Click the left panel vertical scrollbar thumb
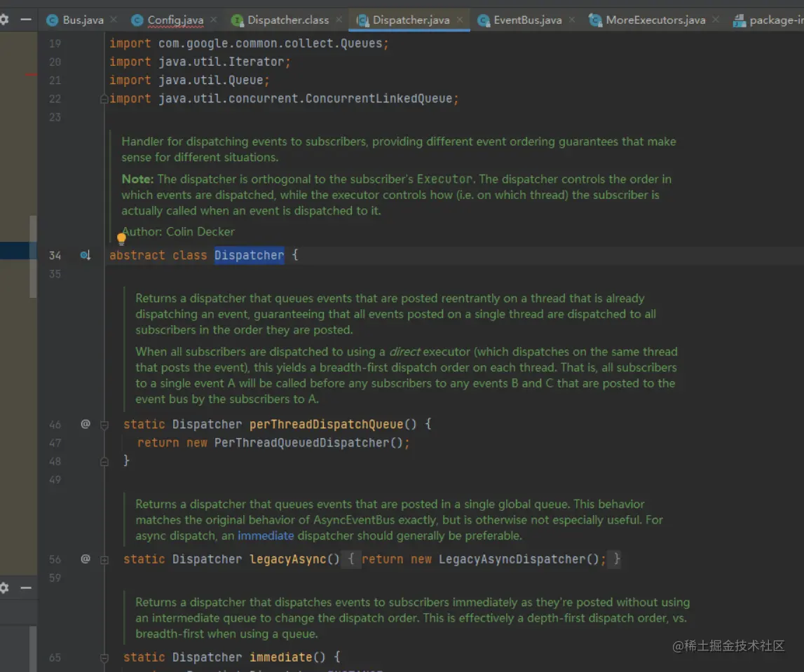 [x=33, y=256]
